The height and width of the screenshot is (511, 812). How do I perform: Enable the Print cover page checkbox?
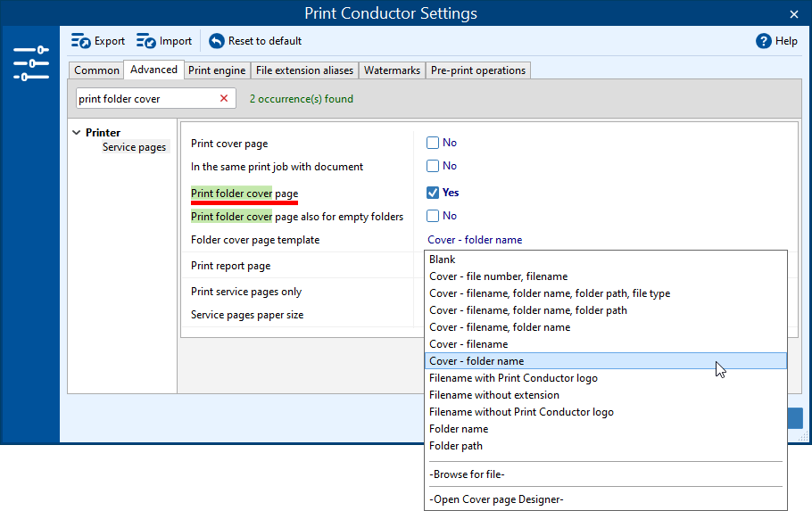(x=433, y=143)
